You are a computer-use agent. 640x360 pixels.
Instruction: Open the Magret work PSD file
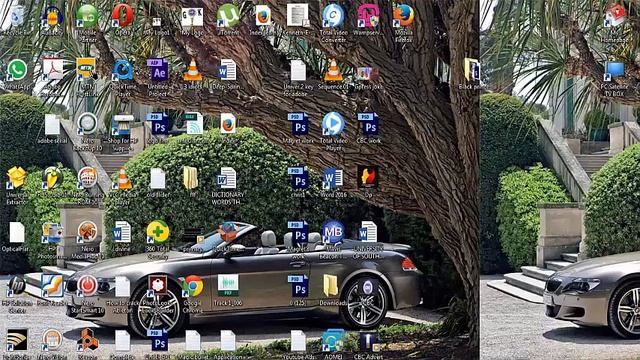click(299, 124)
